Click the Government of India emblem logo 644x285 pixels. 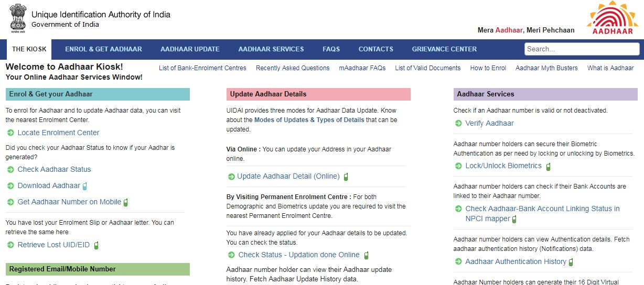pyautogui.click(x=17, y=19)
